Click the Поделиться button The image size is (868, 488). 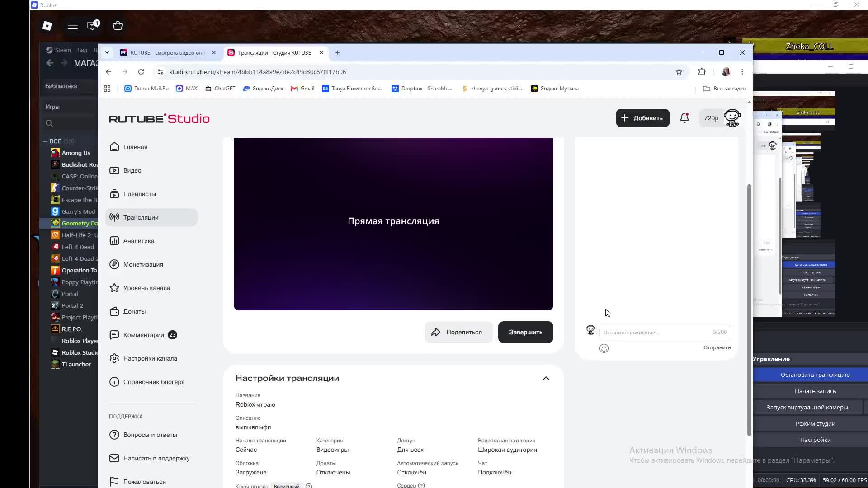click(x=458, y=332)
